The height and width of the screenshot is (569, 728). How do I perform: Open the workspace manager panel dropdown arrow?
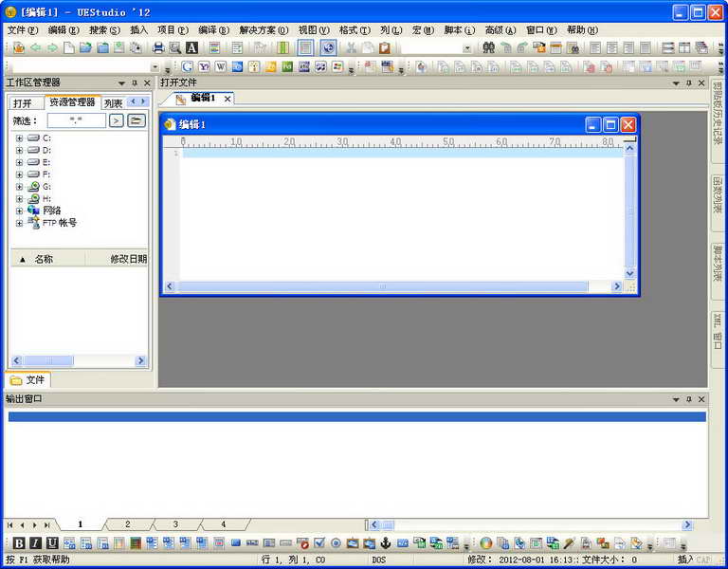121,83
